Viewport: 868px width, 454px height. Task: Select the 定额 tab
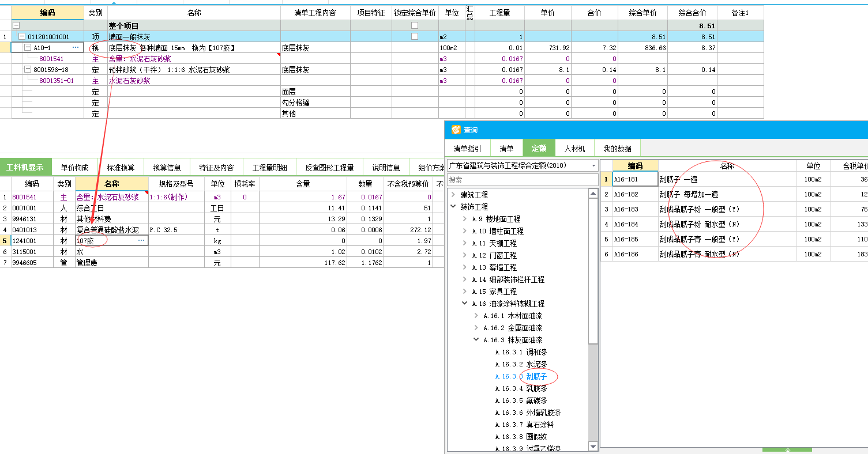coord(539,149)
